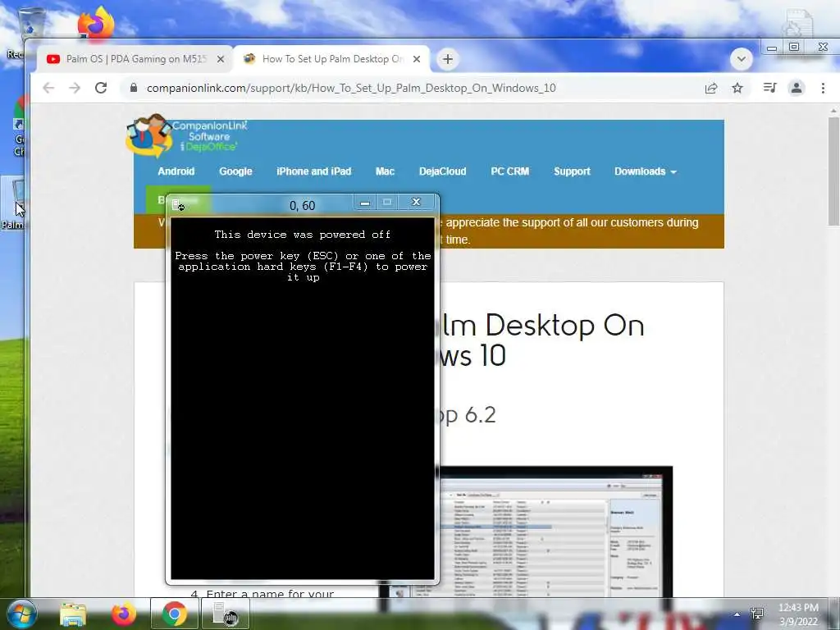Close the Palm OS PDA Gaming tab
The image size is (840, 630).
[220, 59]
